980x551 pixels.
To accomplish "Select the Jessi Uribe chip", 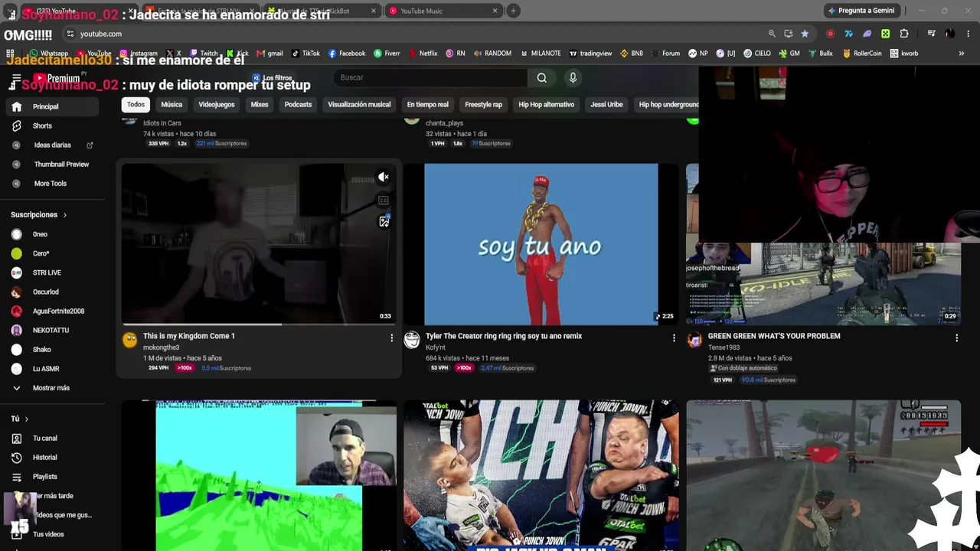I will pos(606,105).
